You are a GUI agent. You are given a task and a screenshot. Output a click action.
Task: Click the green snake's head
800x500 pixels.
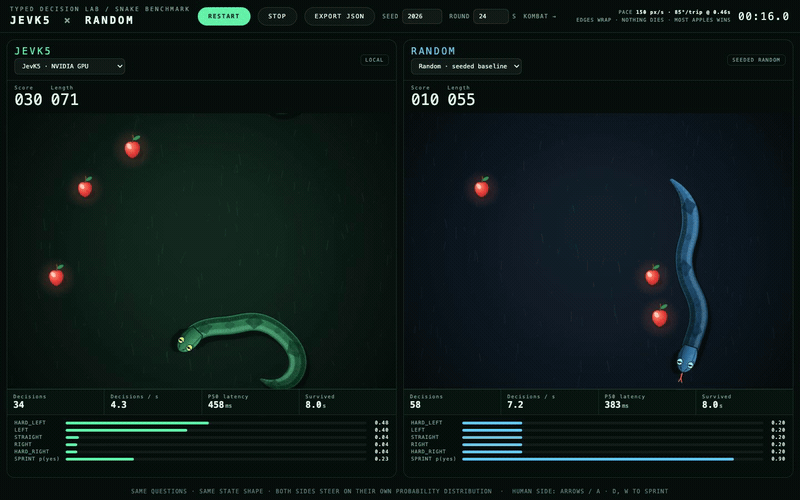[188, 341]
